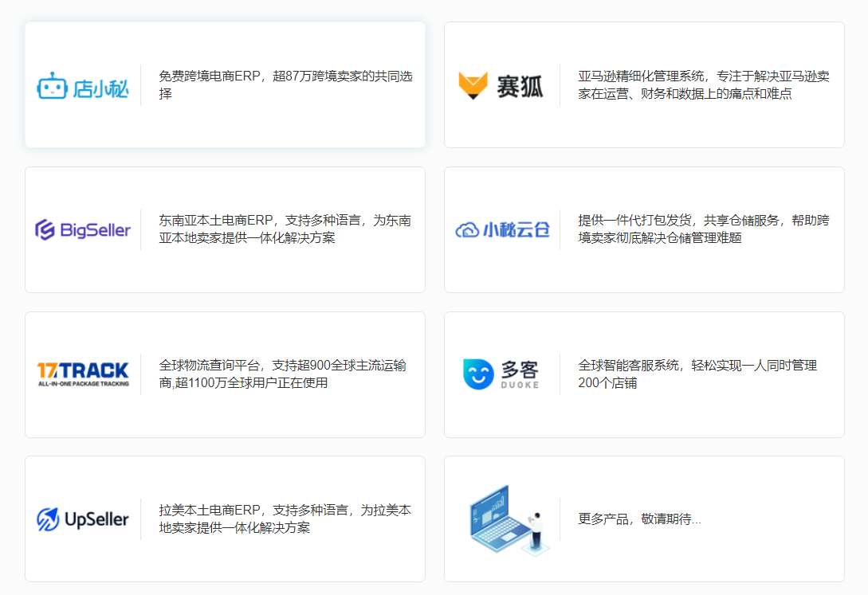Select the UpSeller blue rocket icon
Image resolution: width=868 pixels, height=595 pixels.
(48, 519)
